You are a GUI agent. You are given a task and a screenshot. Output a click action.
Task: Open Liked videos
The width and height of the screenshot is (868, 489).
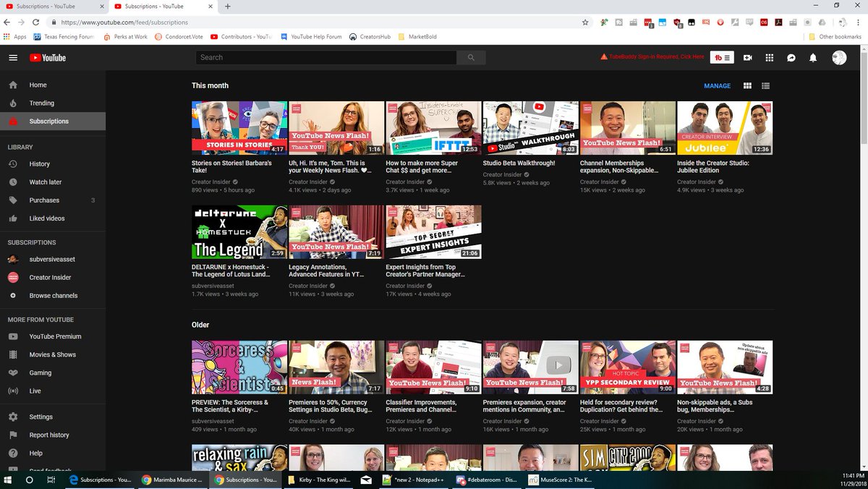[53, 218]
